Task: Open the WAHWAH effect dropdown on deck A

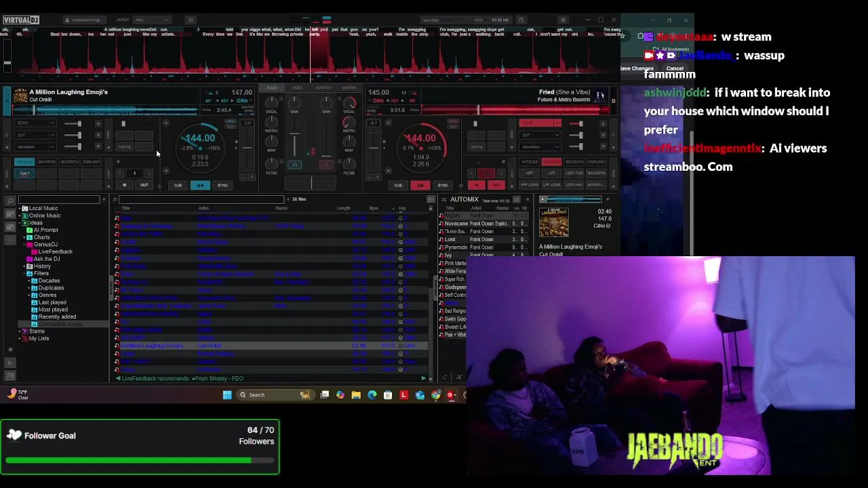Action: tap(52, 146)
